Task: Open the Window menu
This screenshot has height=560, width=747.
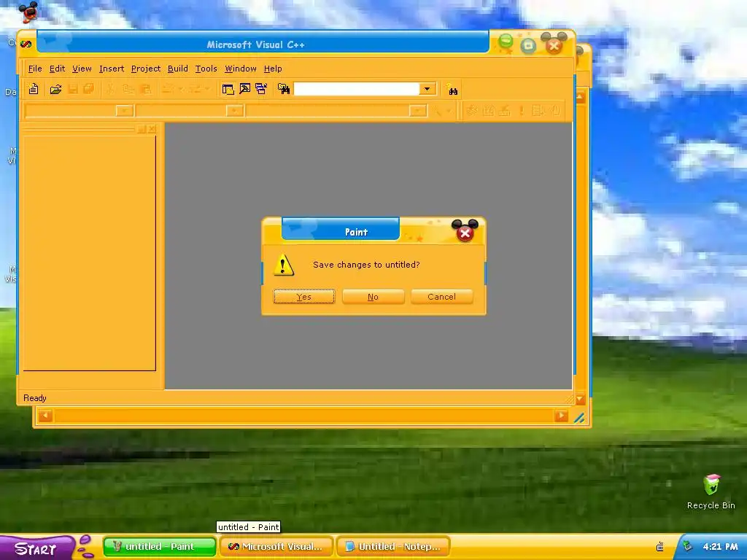Action: point(241,69)
